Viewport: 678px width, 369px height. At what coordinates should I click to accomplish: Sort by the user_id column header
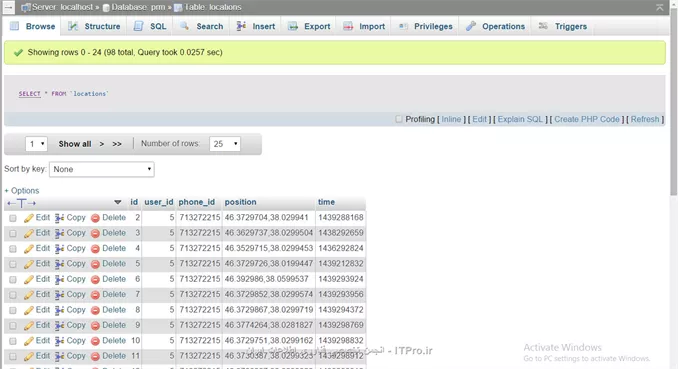pyautogui.click(x=159, y=202)
